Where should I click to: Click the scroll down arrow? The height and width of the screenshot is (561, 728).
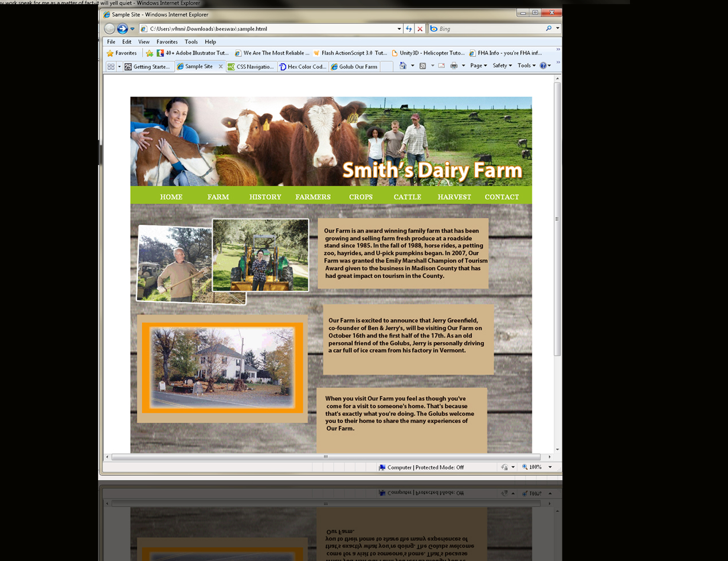tap(557, 450)
